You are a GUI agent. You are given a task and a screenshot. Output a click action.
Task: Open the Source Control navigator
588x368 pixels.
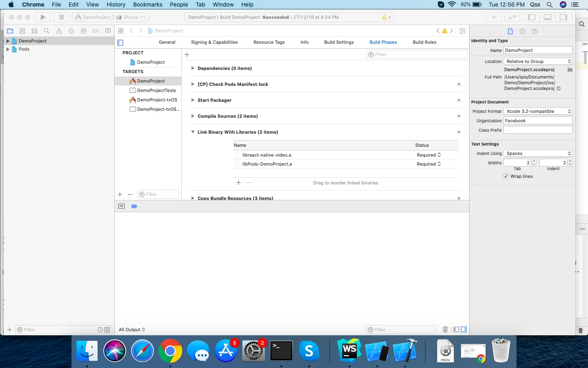22,31
